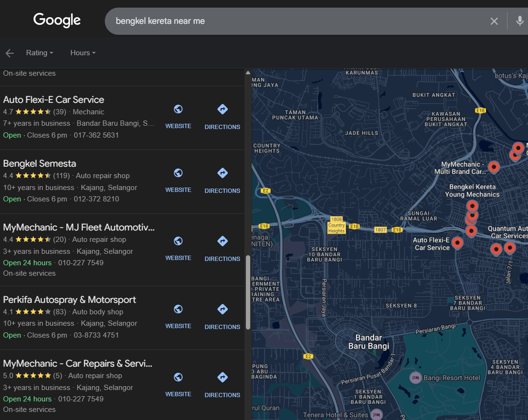
Task: Click the Auto Flexi-E Car Service map label
Action: point(431,244)
